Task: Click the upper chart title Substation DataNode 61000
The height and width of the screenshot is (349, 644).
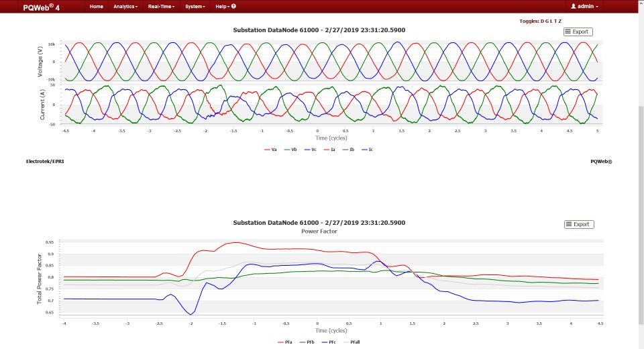Action: pyautogui.click(x=319, y=30)
